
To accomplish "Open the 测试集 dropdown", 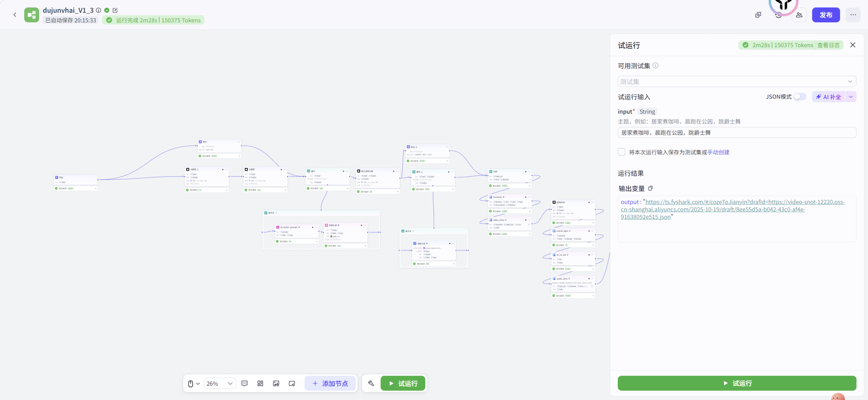I will (736, 81).
